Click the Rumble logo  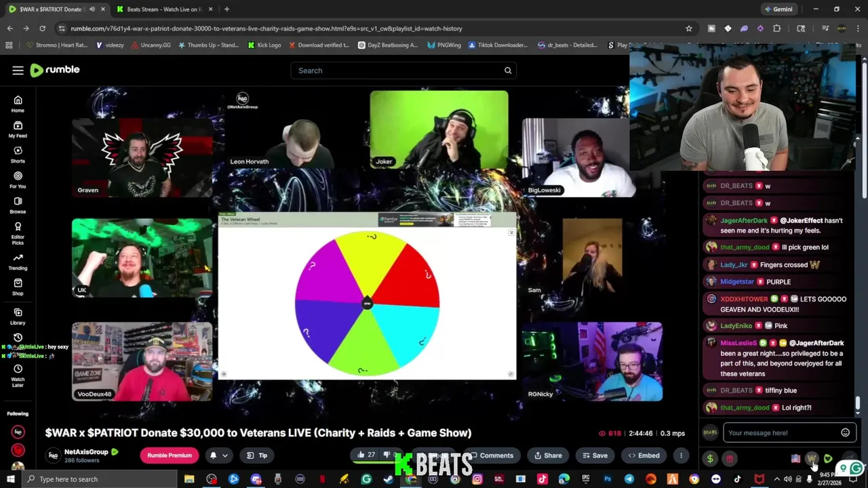[x=55, y=70]
